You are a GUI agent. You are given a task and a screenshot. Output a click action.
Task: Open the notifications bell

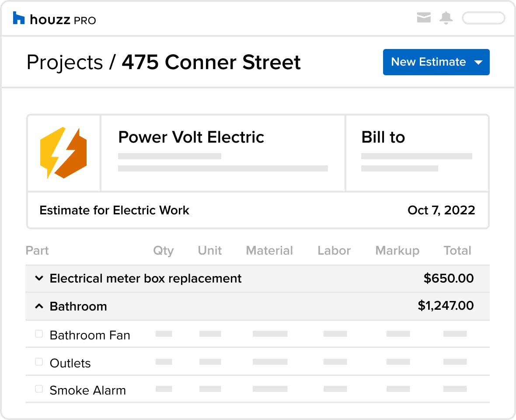coord(446,18)
